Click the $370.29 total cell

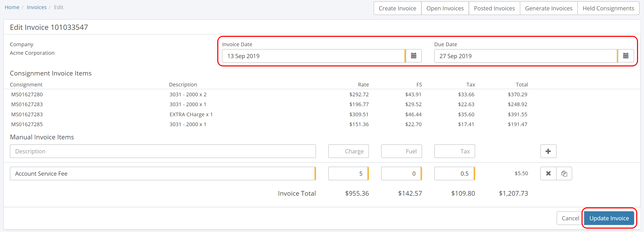pos(517,94)
